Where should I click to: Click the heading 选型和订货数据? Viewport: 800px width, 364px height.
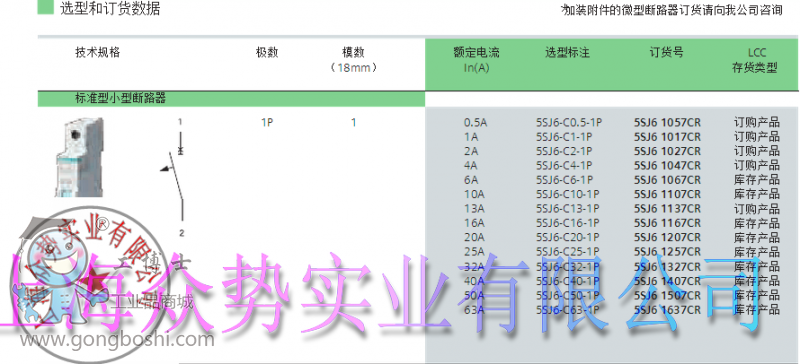pyautogui.click(x=110, y=9)
